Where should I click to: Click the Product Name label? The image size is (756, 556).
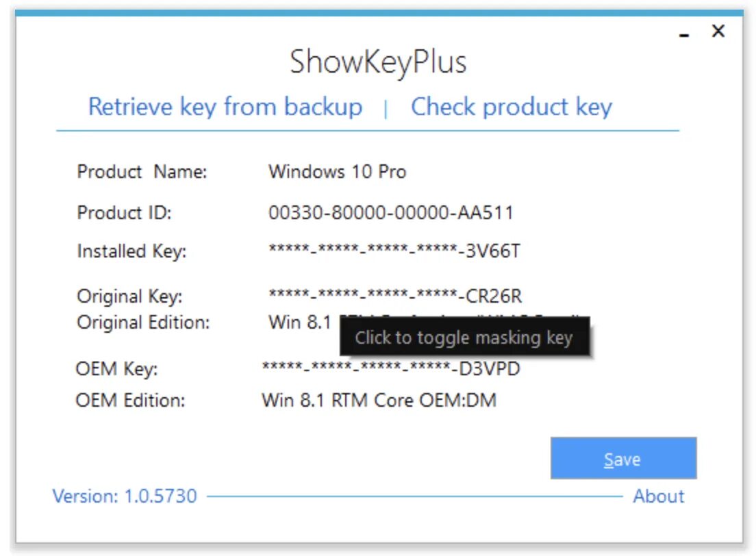click(x=142, y=171)
